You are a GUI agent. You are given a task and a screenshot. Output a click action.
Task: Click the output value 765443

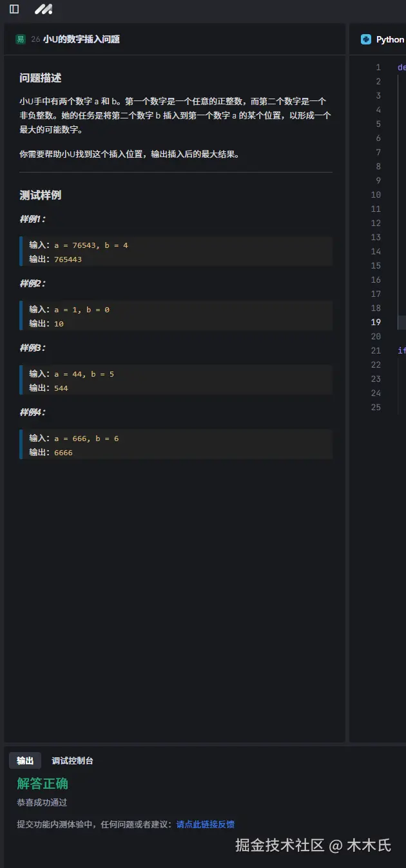click(x=68, y=259)
